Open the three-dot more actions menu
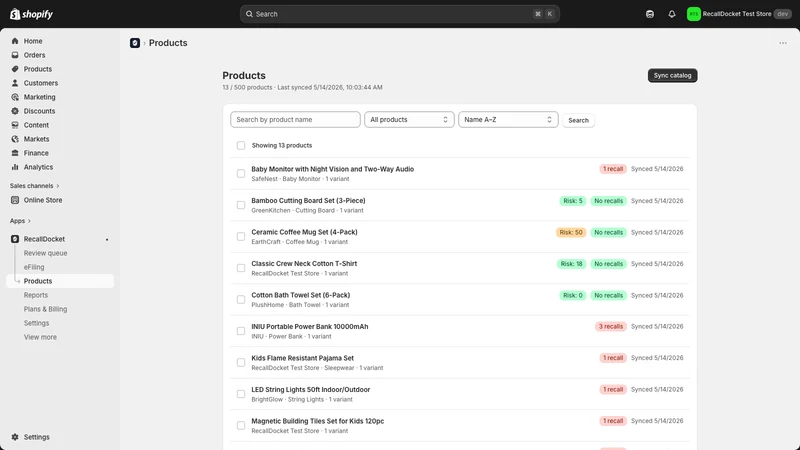Image resolution: width=800 pixels, height=450 pixels. (x=783, y=43)
